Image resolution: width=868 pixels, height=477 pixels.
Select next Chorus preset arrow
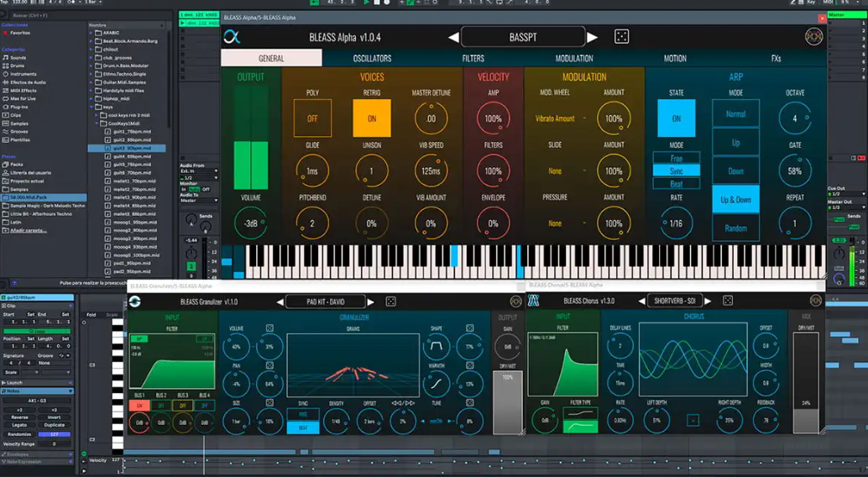[x=708, y=301]
